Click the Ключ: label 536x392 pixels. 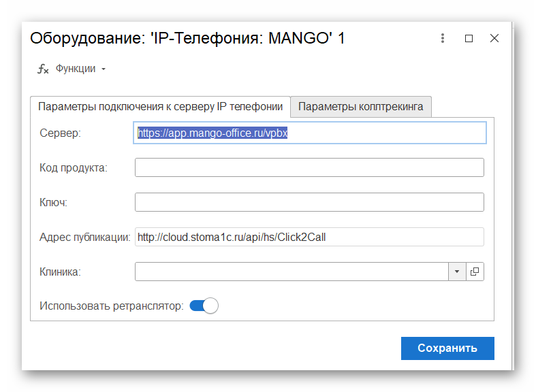tap(53, 203)
